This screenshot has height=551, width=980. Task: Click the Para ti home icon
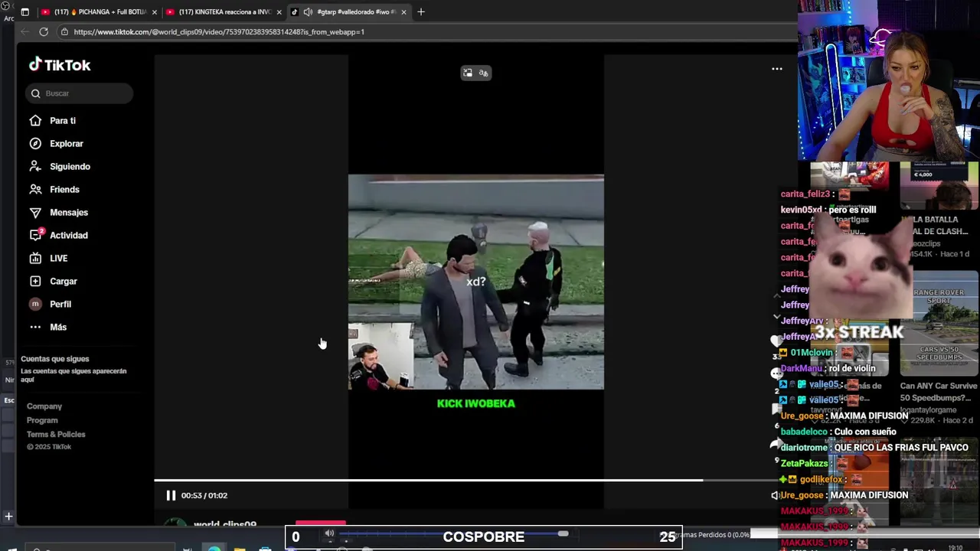point(35,121)
